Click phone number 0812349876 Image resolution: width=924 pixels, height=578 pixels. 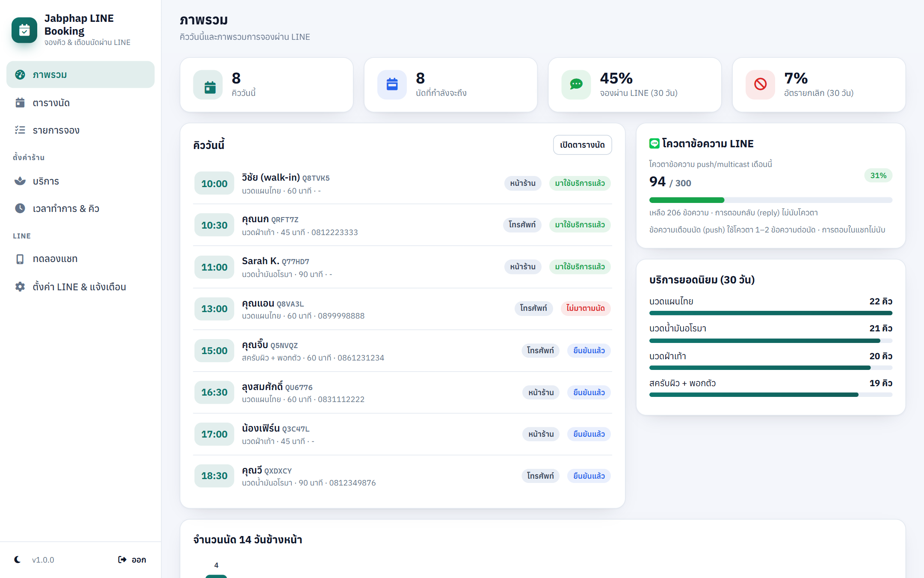(x=352, y=483)
